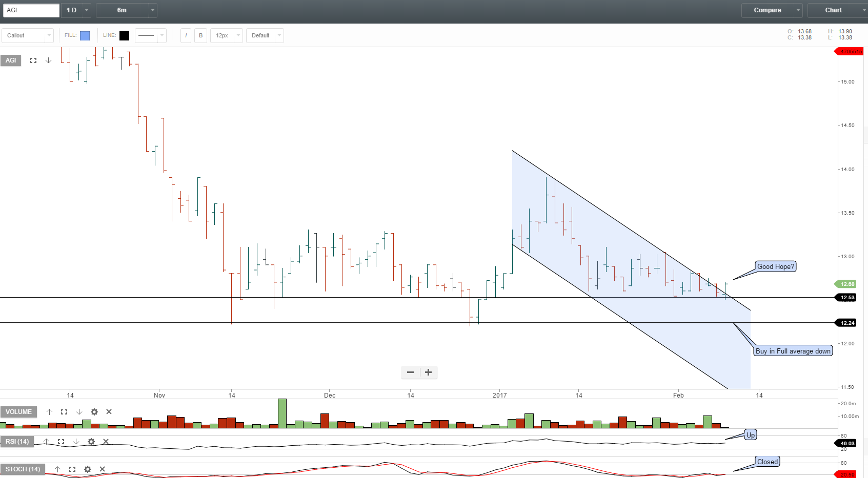
Task: Switch to the Chart view tab
Action: pos(833,10)
